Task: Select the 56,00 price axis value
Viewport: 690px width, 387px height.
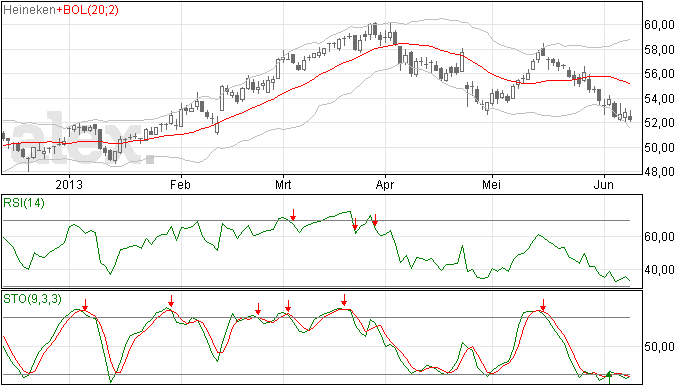Action: pyautogui.click(x=660, y=74)
